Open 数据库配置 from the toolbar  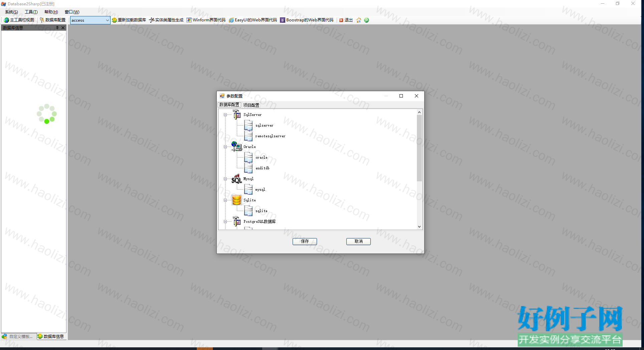[x=52, y=20]
